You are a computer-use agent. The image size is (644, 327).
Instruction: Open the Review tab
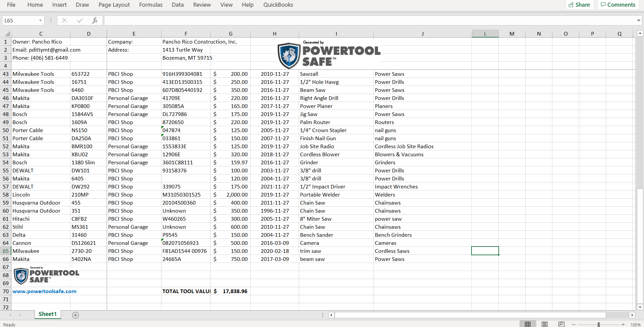click(x=202, y=5)
